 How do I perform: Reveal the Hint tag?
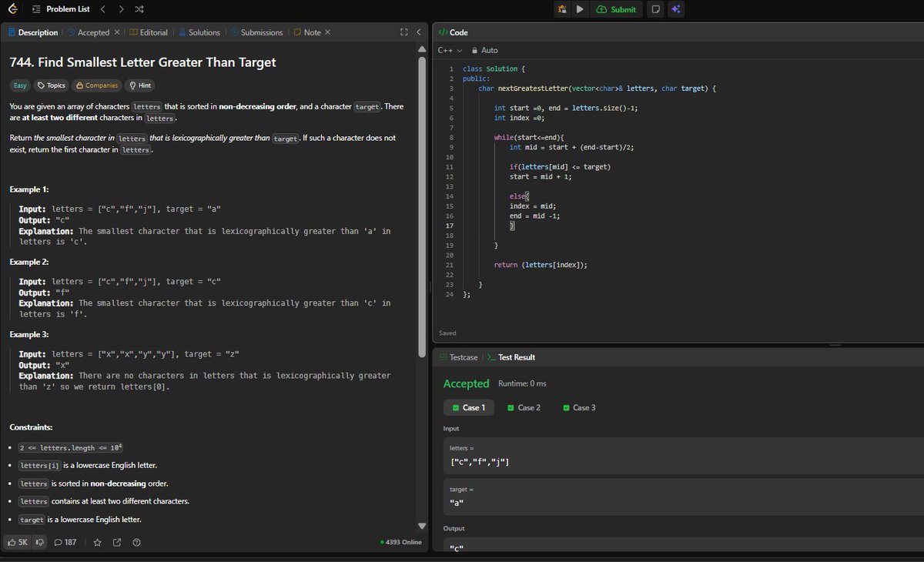pos(139,85)
